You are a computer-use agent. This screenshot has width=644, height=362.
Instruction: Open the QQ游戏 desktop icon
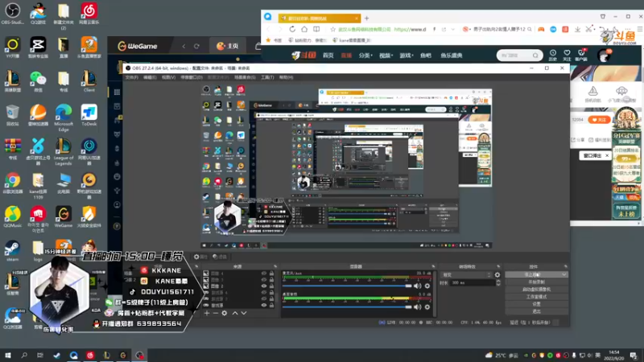tap(38, 13)
